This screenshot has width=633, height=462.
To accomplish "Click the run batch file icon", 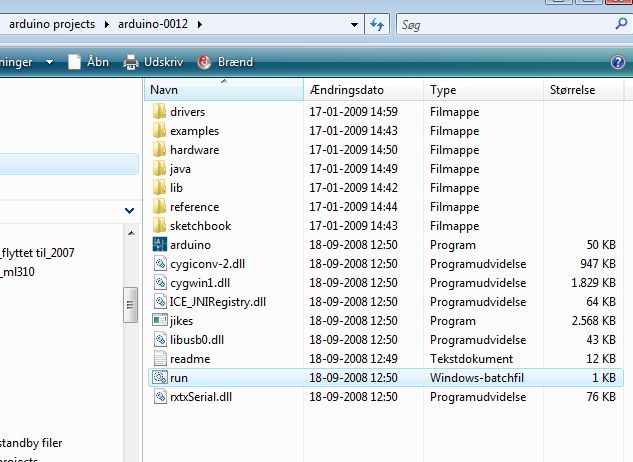I will 159,377.
